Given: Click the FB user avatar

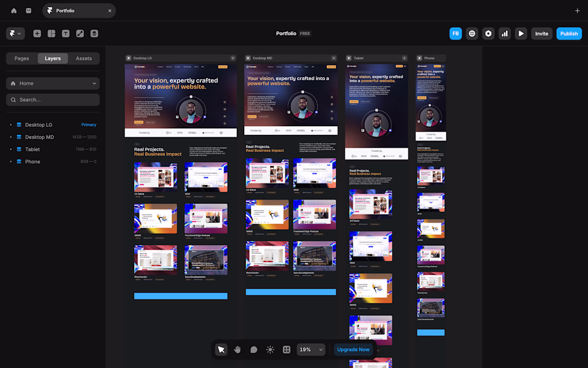Looking at the screenshot, I should coord(455,33).
